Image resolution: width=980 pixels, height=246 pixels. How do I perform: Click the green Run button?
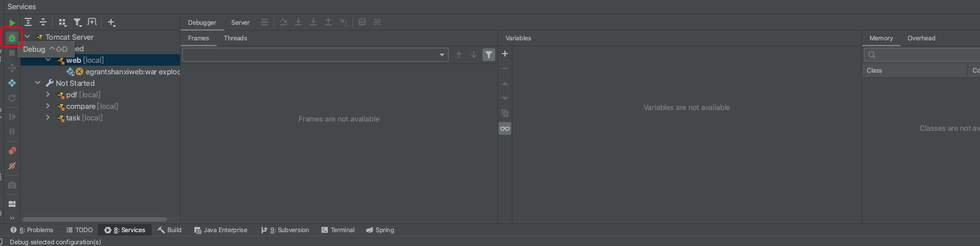[12, 23]
